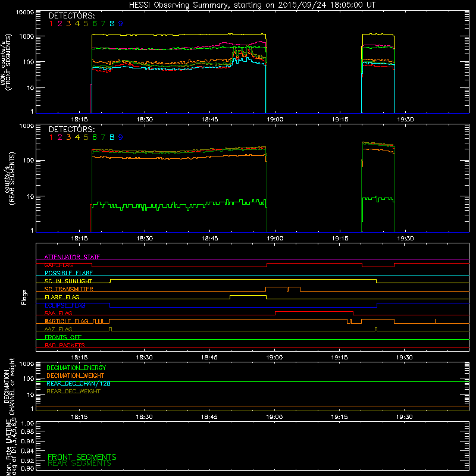The height and width of the screenshot is (476, 476).
Task: Click the SC IN SUNLIGHT flag label
Action: pos(68,281)
